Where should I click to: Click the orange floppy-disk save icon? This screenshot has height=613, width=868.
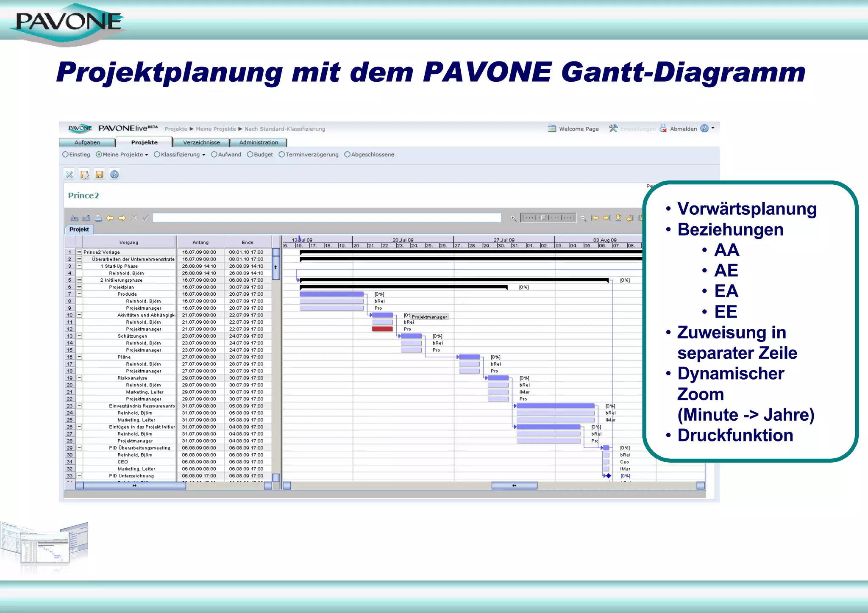click(100, 175)
